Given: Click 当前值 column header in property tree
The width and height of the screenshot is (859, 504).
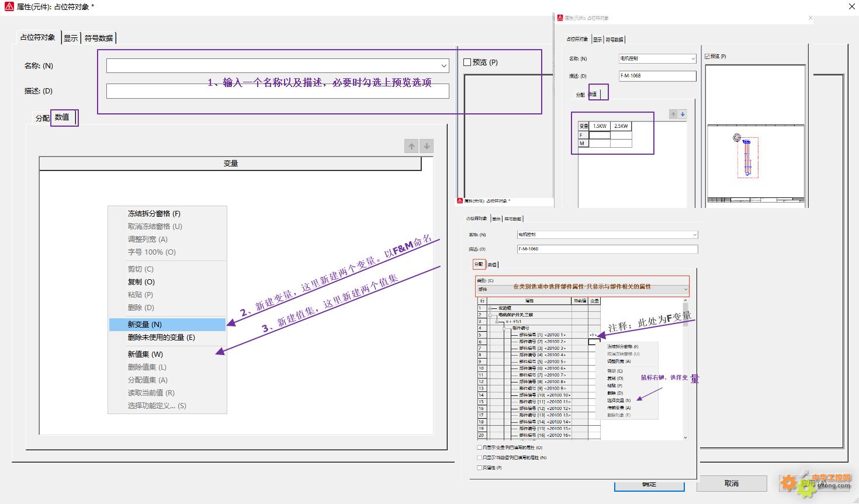Looking at the screenshot, I should (x=579, y=301).
